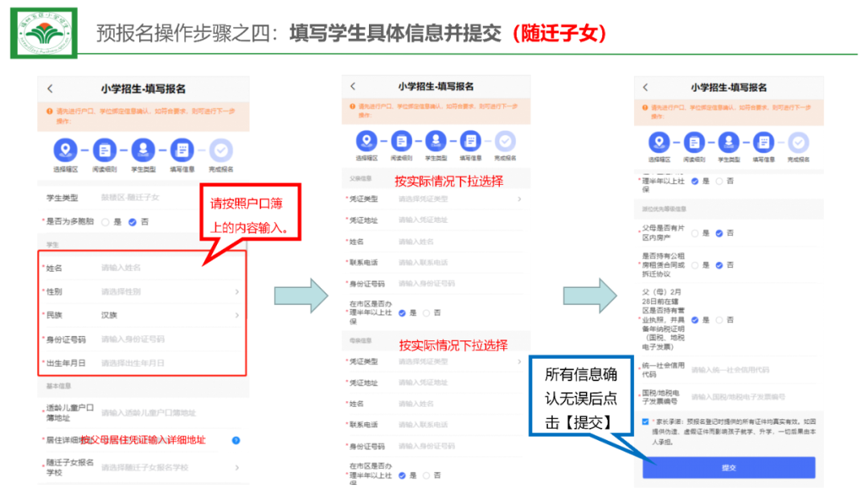Click back arrow in the left phone screen

pyautogui.click(x=50, y=88)
